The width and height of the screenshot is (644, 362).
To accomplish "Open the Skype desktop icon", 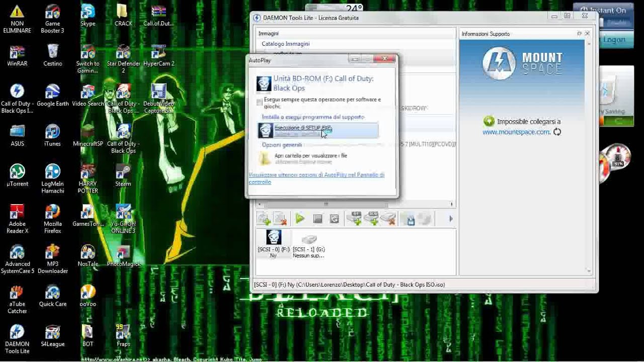I will coord(88,16).
